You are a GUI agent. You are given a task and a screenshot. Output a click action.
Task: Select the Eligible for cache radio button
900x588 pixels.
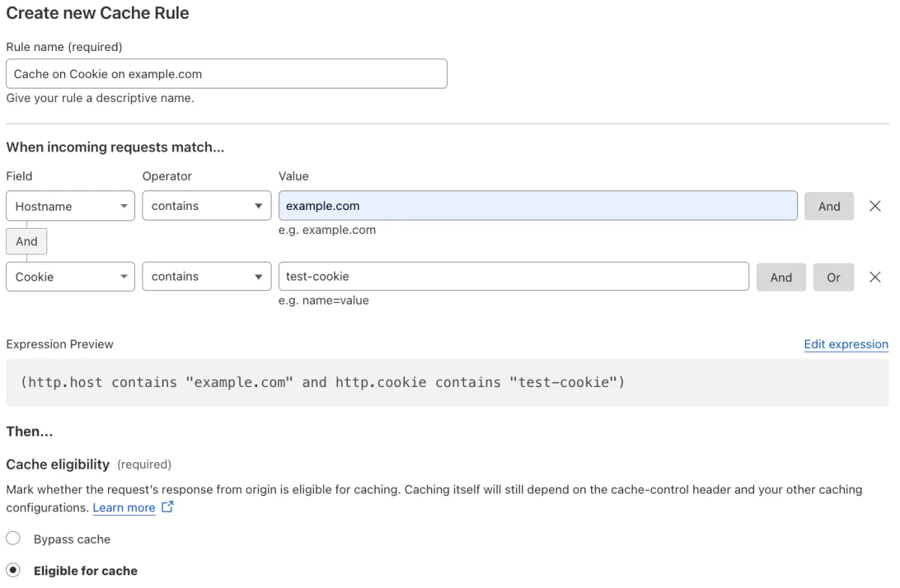point(13,570)
